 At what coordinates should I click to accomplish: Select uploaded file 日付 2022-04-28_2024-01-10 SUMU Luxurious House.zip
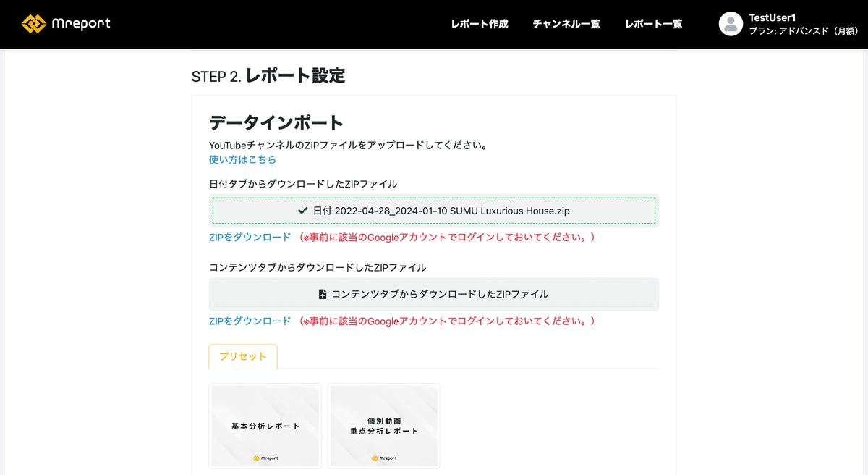pyautogui.click(x=434, y=211)
